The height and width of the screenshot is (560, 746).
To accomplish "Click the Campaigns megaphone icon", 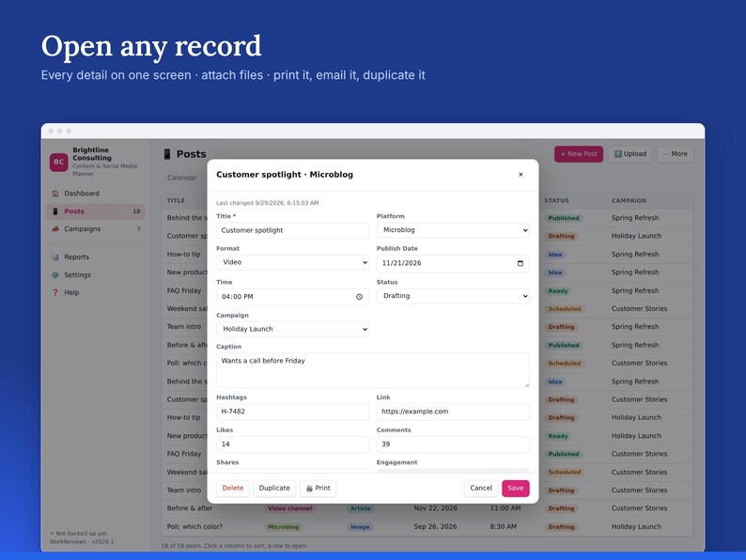I will (55, 229).
